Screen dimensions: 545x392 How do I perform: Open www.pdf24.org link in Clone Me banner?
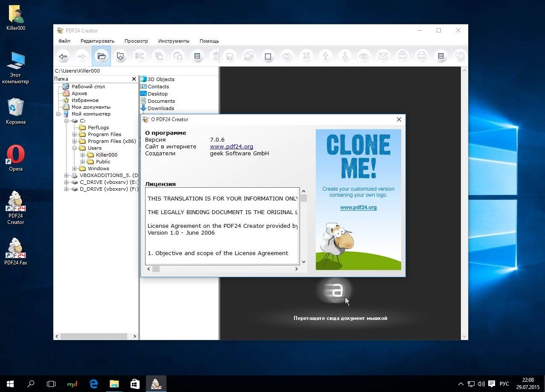point(358,207)
